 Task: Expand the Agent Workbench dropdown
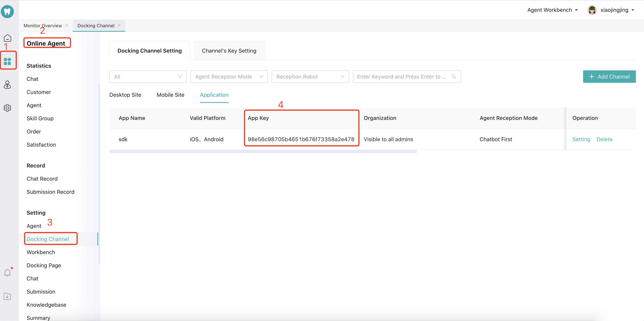tap(553, 10)
